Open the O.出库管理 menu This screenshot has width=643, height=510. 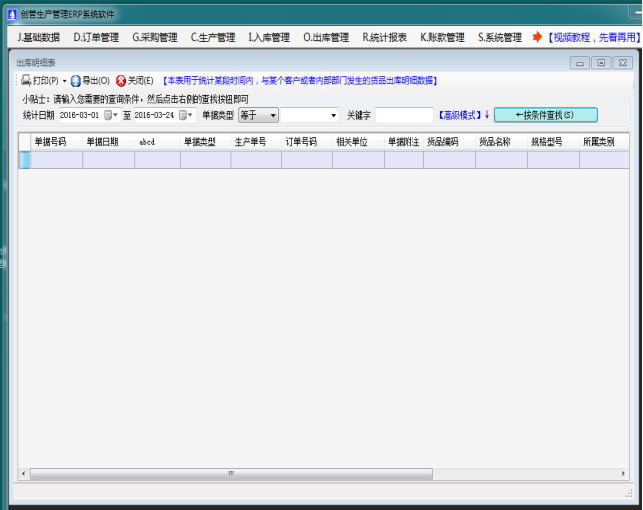(x=326, y=37)
